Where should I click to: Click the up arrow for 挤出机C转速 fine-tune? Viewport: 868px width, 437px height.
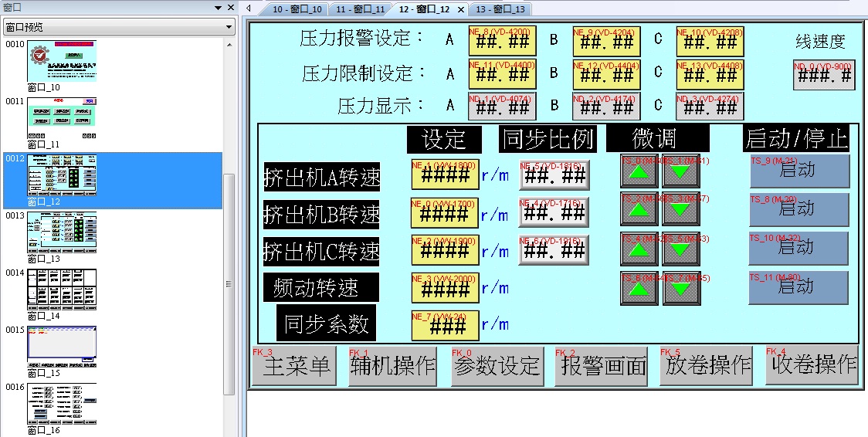click(x=638, y=249)
